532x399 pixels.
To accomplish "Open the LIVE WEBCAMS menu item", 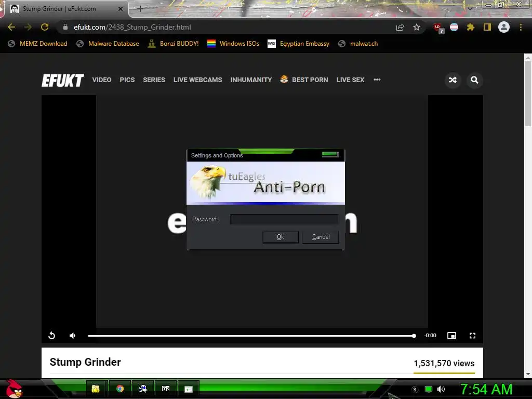I will click(198, 79).
